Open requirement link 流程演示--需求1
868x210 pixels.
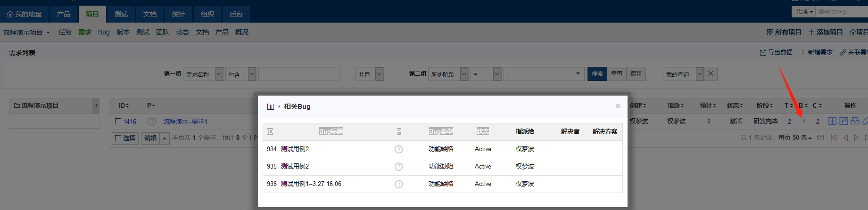[185, 121]
